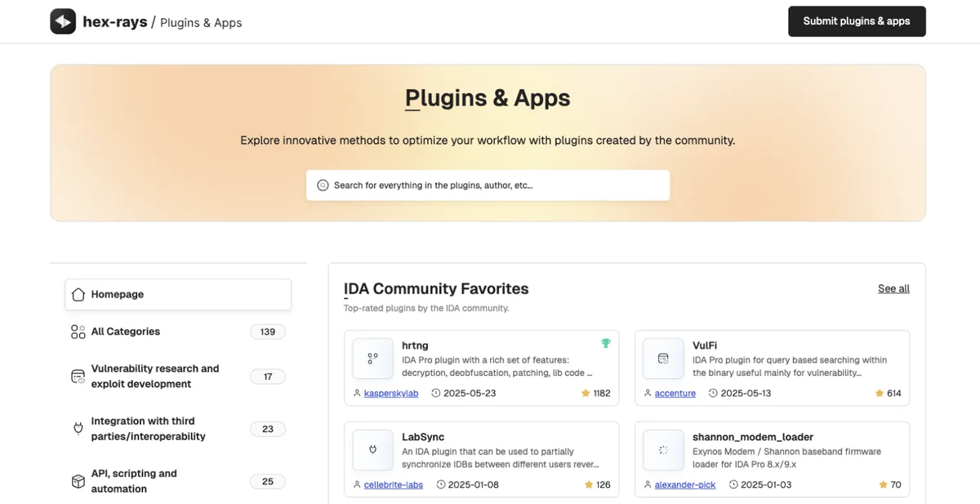Click the Homepage house icon
Screen dimensions: 980x504
[78, 294]
